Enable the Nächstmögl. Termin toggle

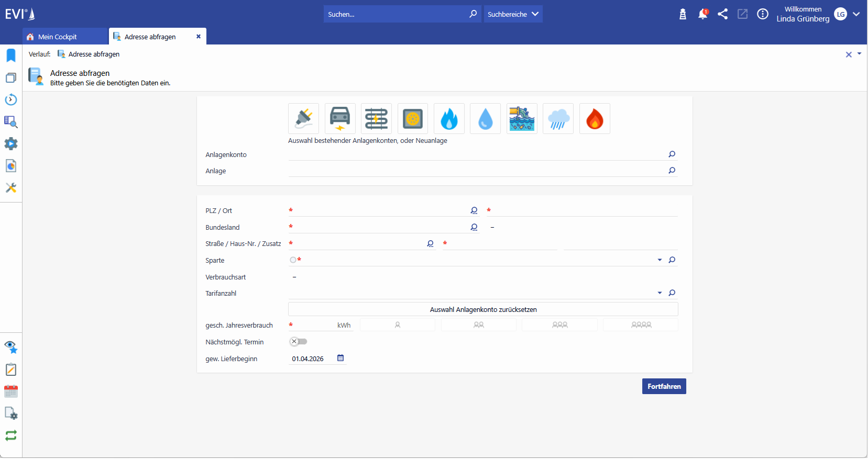click(299, 342)
